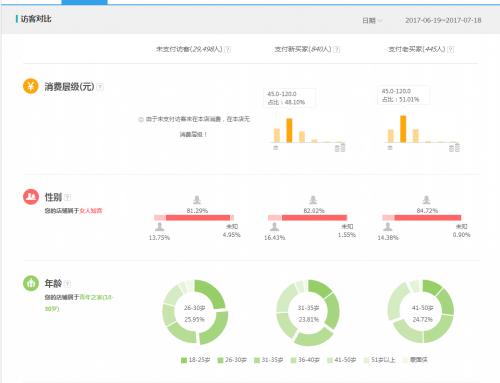Click the person icon above 13.75%
This screenshot has height=383, width=500.
coord(160,227)
